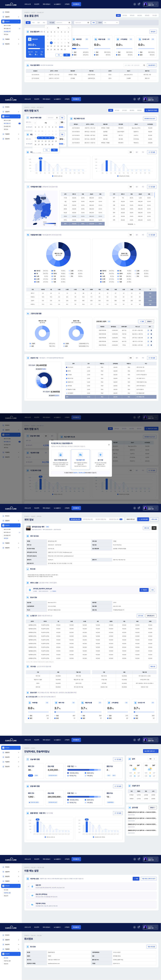Click the left donut chart in 차종별 배차 현황

(x=58, y=254)
